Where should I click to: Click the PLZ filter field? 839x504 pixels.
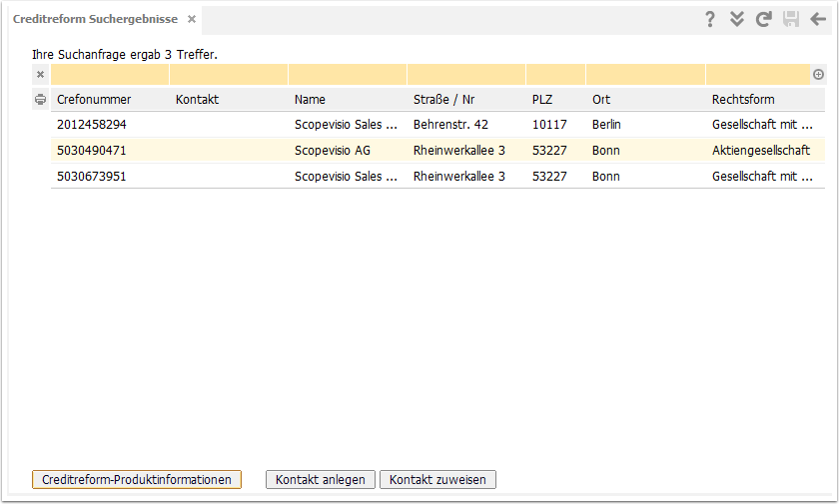555,74
